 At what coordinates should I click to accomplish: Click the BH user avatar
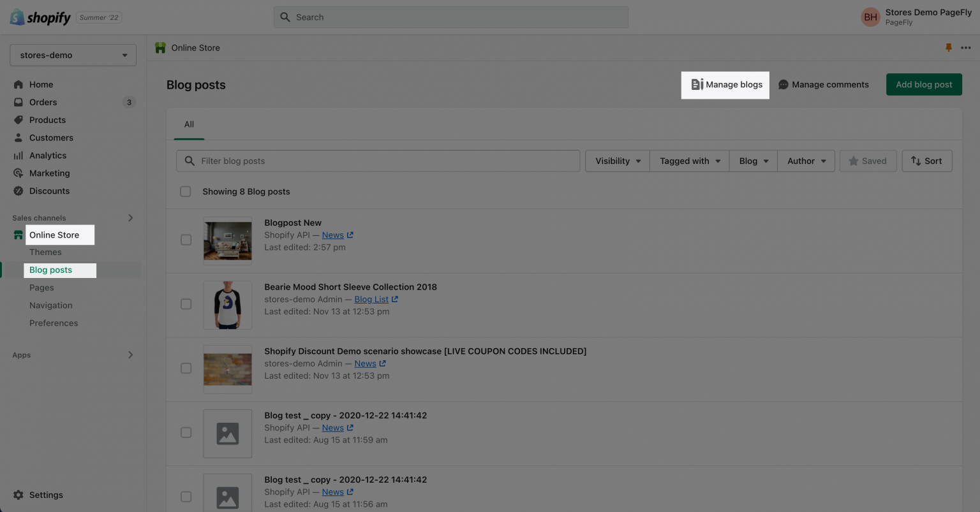pos(870,17)
